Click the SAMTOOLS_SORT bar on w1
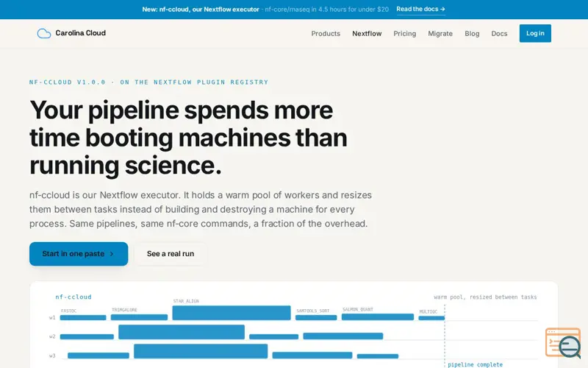Image resolution: width=588 pixels, height=368 pixels. [x=316, y=317]
